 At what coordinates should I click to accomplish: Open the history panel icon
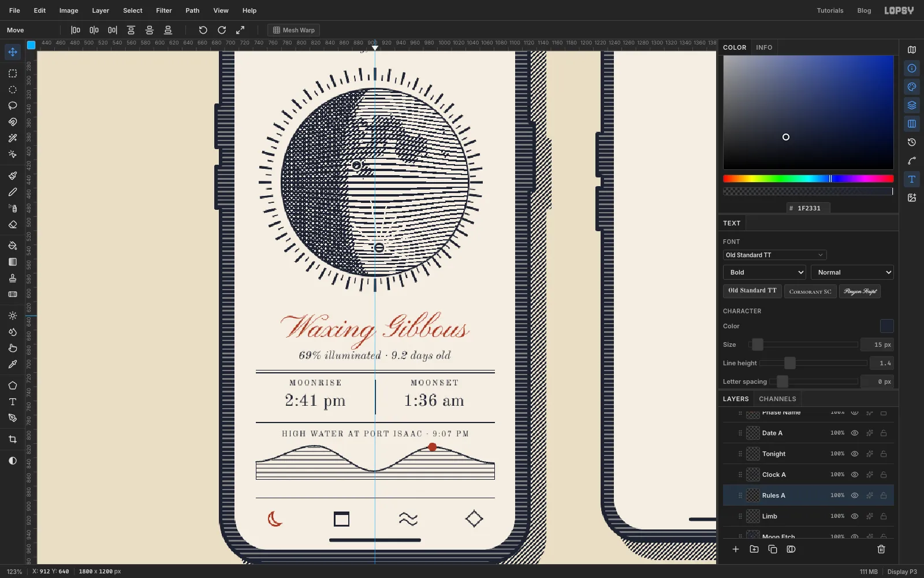click(912, 142)
